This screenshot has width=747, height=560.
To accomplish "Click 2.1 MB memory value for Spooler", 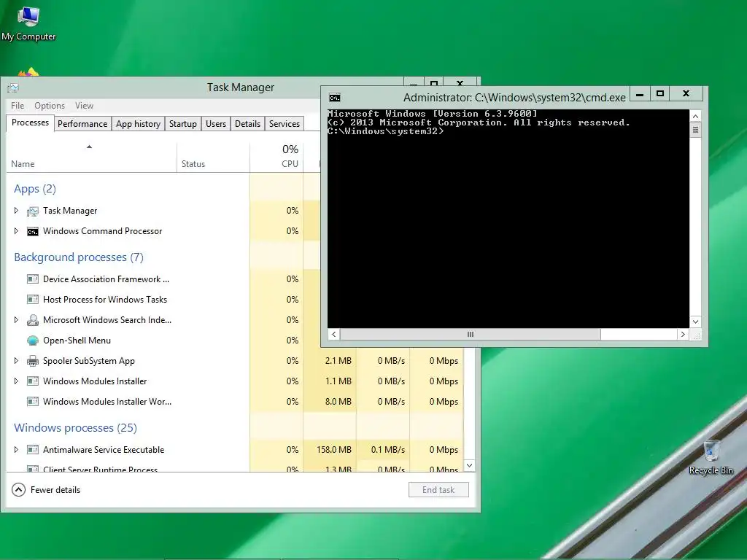I will tap(338, 361).
